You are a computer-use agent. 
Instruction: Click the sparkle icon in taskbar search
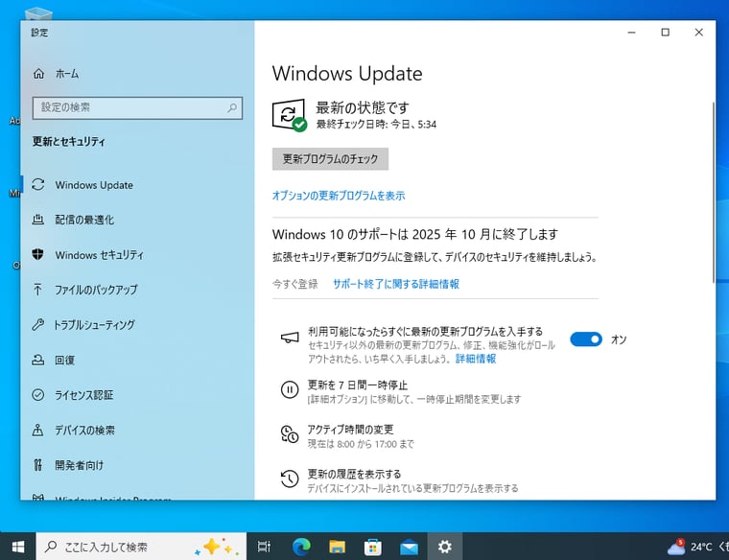click(216, 547)
